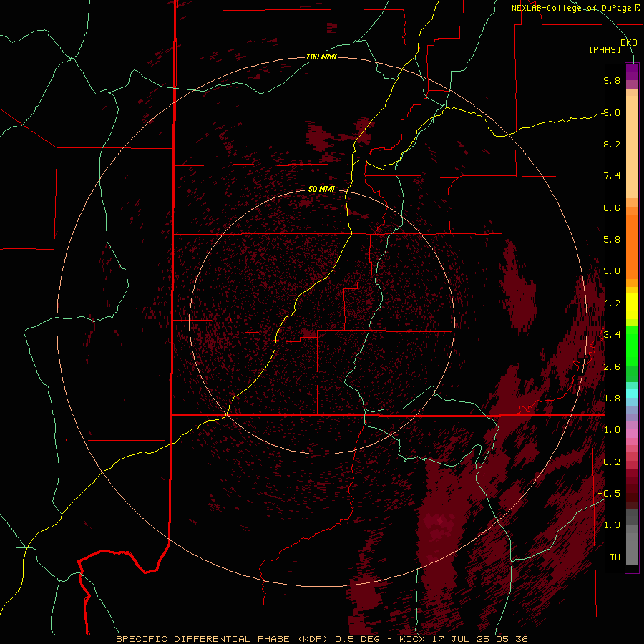Select the 4.2 legend value
The height and width of the screenshot is (644, 644).
[612, 303]
